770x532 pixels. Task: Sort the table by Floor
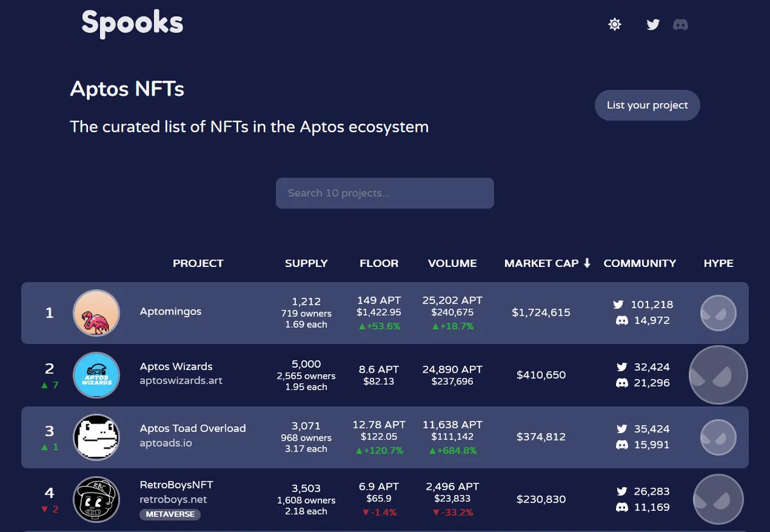[379, 263]
